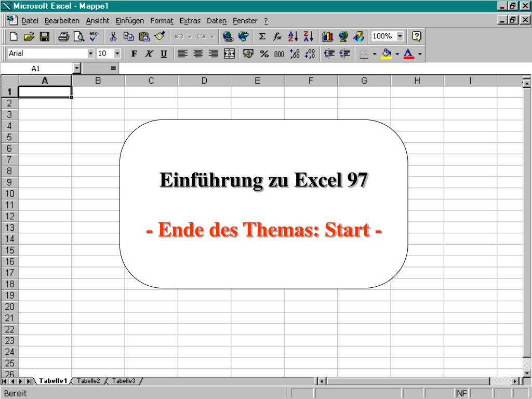Screen dimensions: 532x399
Task: Increase indent icon
Action: pos(345,54)
